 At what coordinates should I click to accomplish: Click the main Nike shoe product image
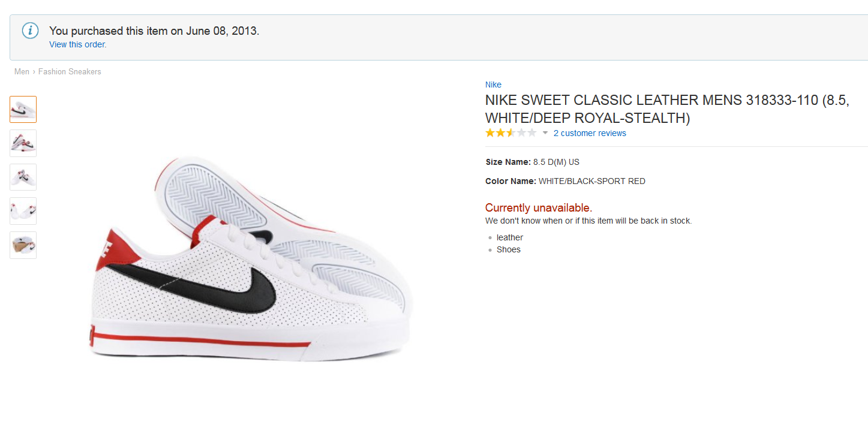tap(252, 258)
